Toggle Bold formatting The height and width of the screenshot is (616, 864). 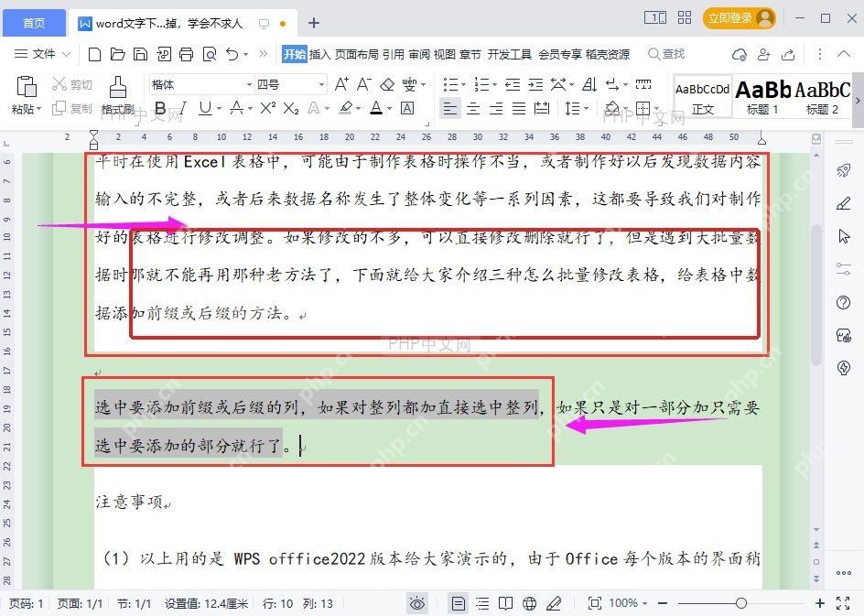(160, 108)
